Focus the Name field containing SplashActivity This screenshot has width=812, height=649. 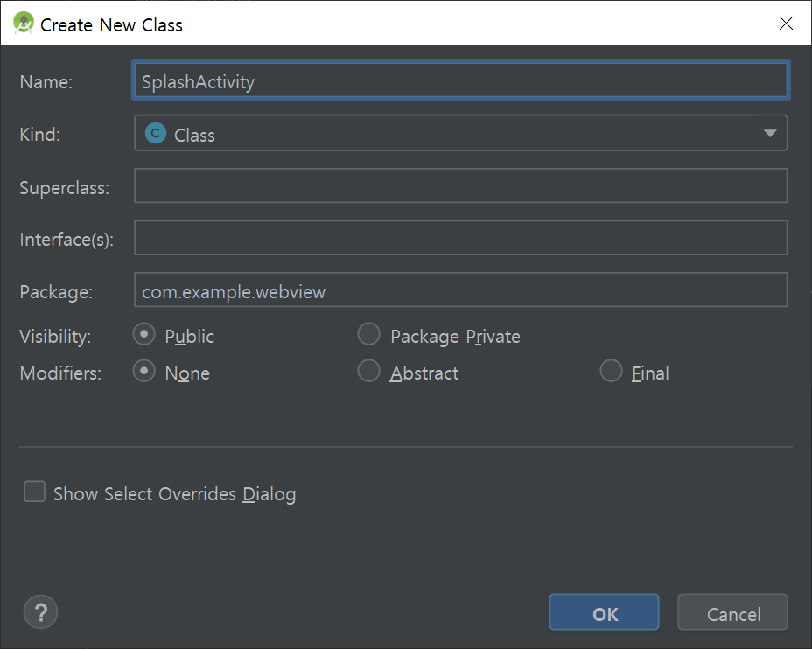click(x=460, y=80)
